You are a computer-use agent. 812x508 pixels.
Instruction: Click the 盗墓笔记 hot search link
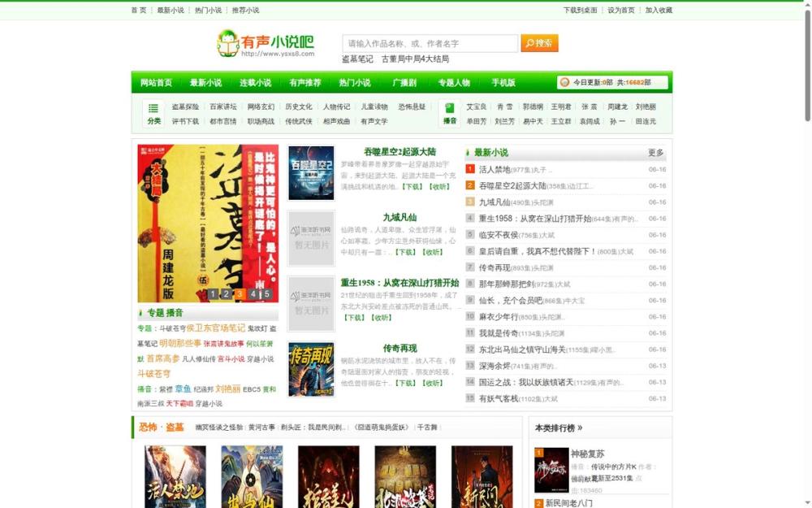[x=357, y=59]
